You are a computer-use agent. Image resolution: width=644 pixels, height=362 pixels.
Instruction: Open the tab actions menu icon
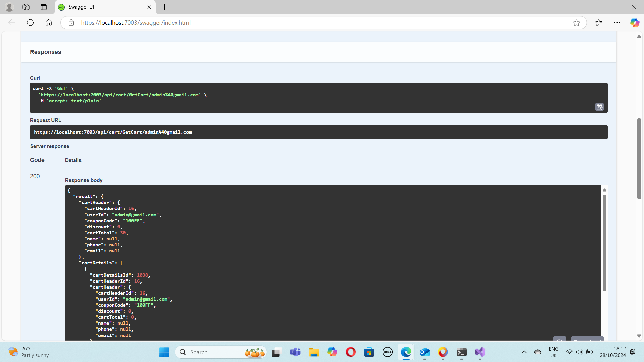click(44, 7)
